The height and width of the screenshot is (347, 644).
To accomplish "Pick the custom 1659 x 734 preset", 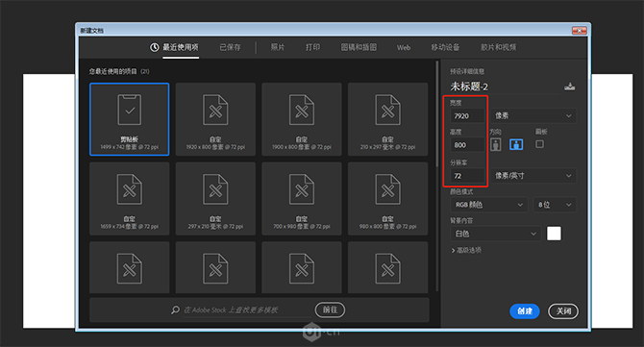I will (130, 198).
